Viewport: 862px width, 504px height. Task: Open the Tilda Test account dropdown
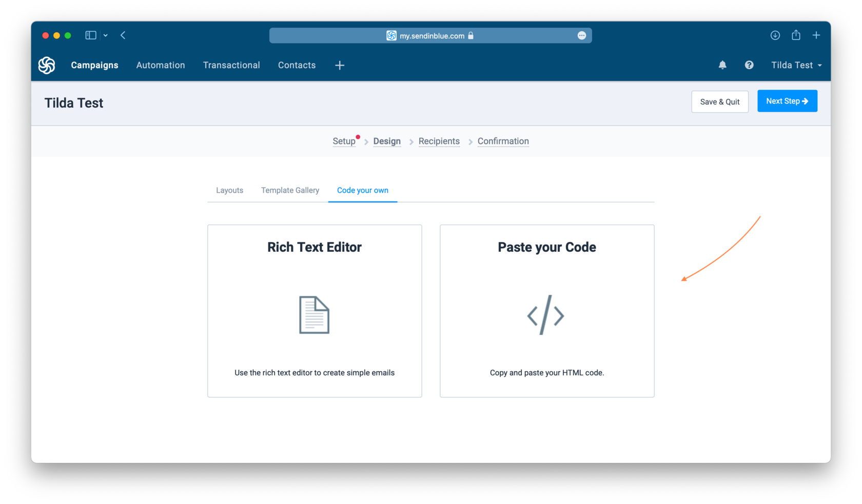[796, 65]
